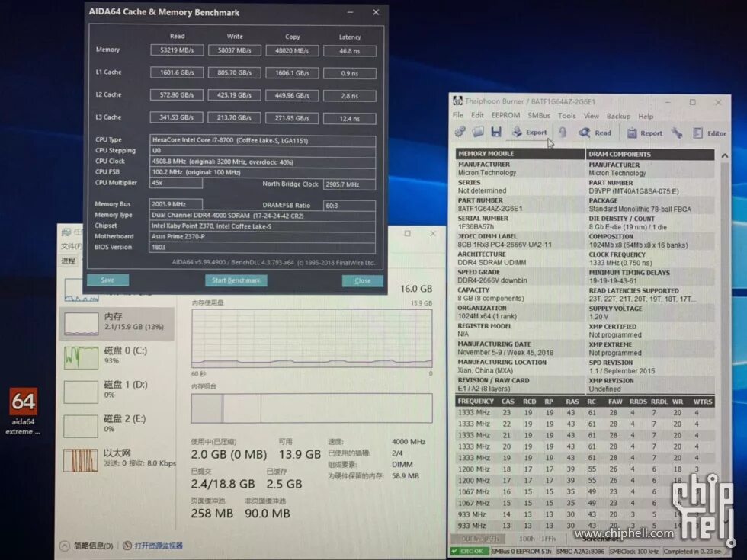Viewport: 747px width, 560px height.
Task: Open the Edit menu in Thaiphoon Burner
Action: 477,115
